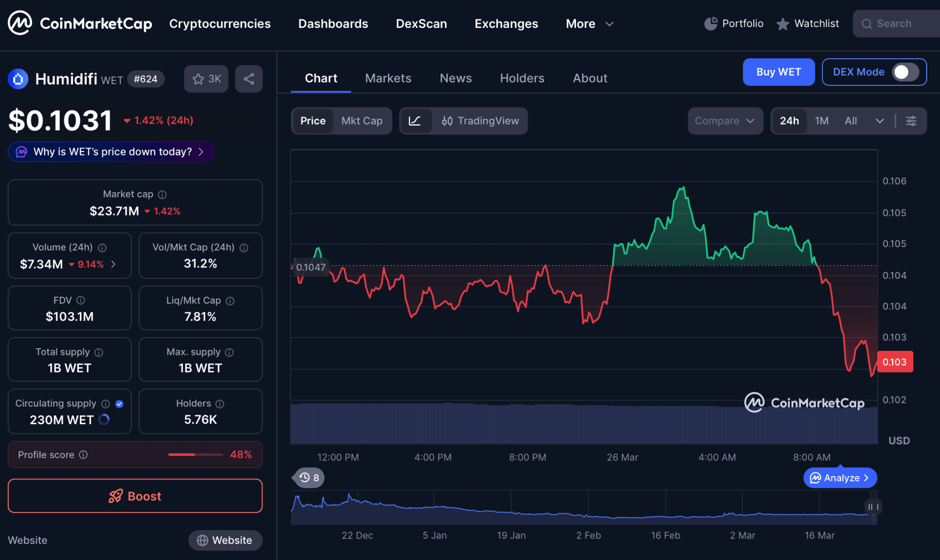Open chart settings sliders icon

[x=911, y=121]
